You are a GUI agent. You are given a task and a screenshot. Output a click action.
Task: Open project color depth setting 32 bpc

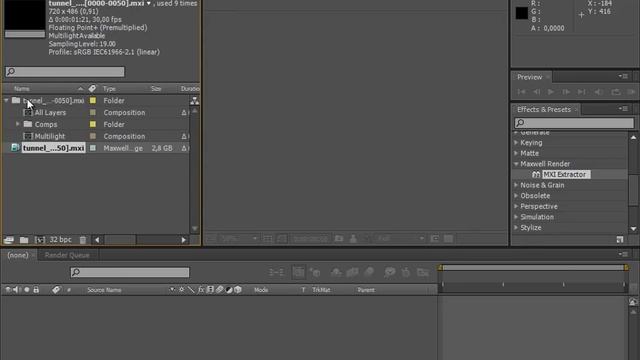60,240
